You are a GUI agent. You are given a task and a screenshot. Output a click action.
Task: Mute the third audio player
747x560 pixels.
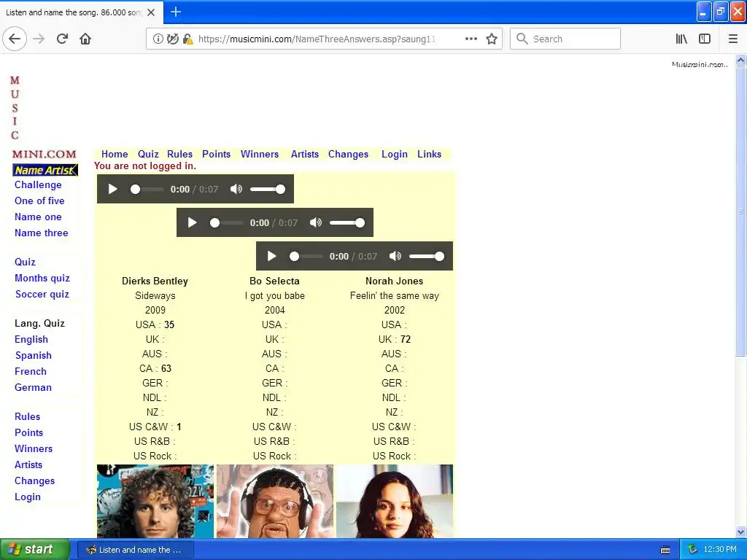click(395, 256)
